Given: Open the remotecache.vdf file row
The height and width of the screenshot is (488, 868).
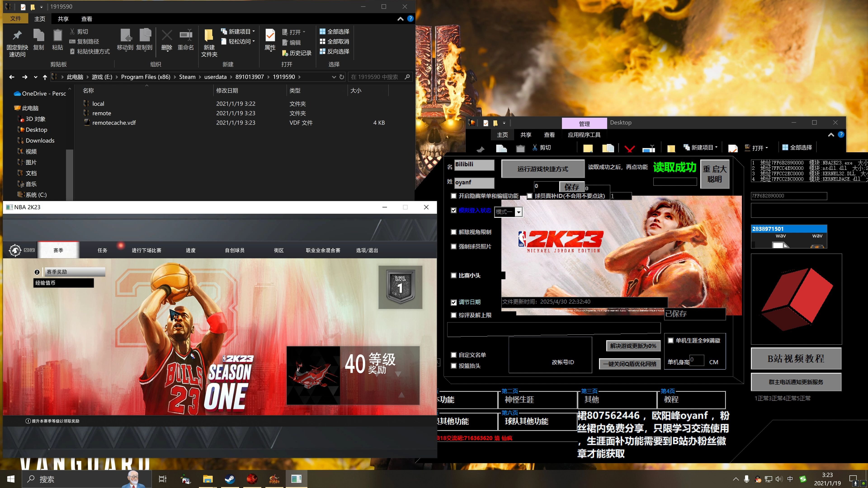Looking at the screenshot, I should click(x=235, y=123).
